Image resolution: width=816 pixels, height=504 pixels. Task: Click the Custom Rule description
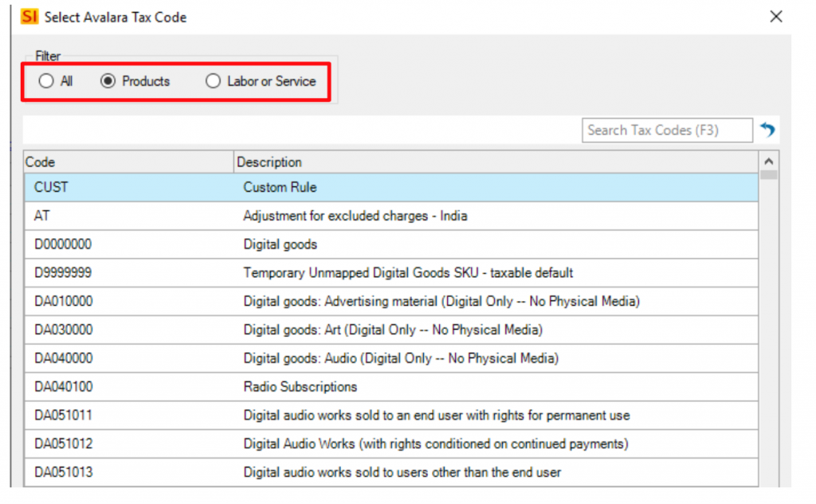[280, 187]
